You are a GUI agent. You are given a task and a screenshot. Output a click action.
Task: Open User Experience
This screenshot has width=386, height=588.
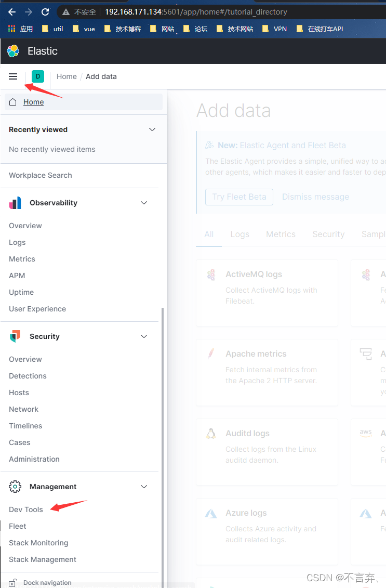pos(37,309)
